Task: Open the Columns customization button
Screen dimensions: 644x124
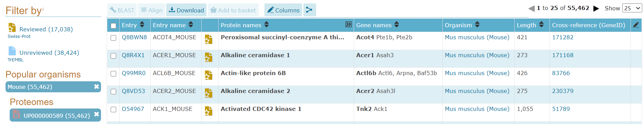Action: click(283, 10)
